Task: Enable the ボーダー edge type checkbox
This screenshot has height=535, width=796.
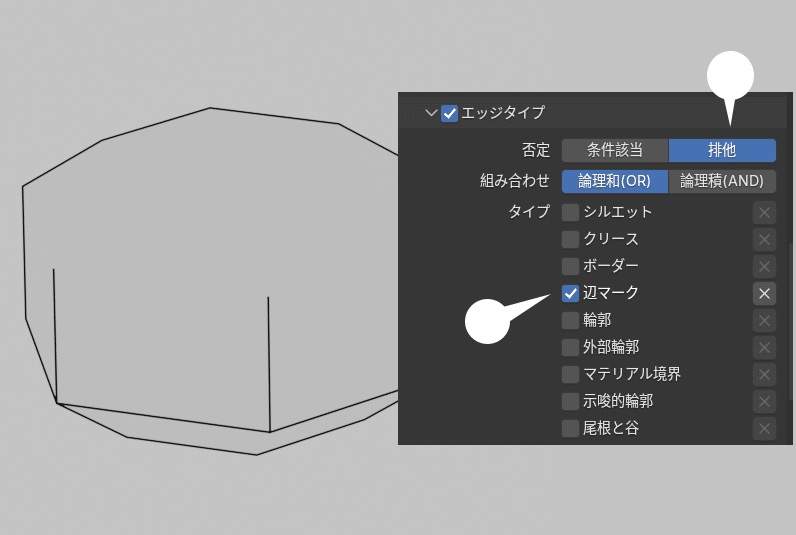Action: (570, 266)
